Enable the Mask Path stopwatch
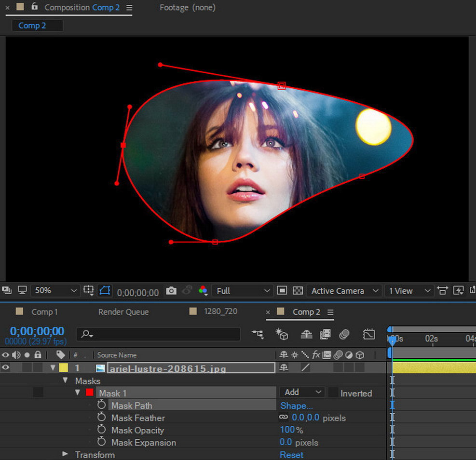Screen dimensions: 476x460 tap(101, 405)
